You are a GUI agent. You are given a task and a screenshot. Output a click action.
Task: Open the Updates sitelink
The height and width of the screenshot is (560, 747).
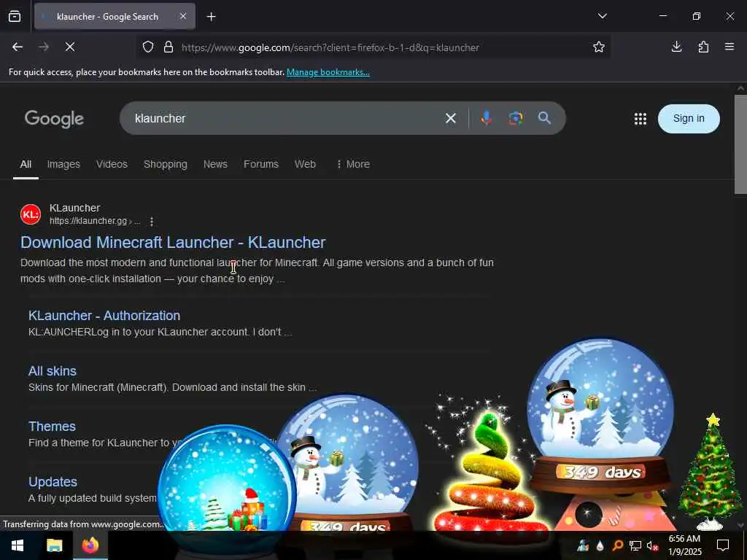click(53, 482)
